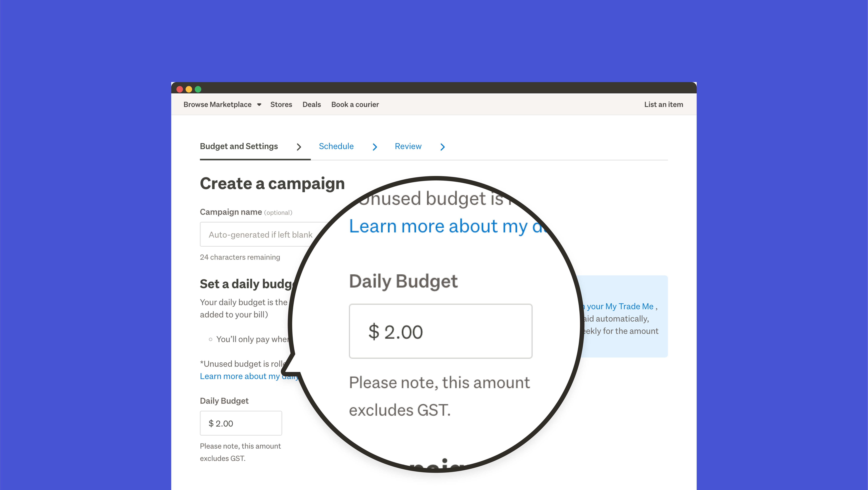Switch to the Schedule step
868x490 pixels.
click(x=336, y=146)
